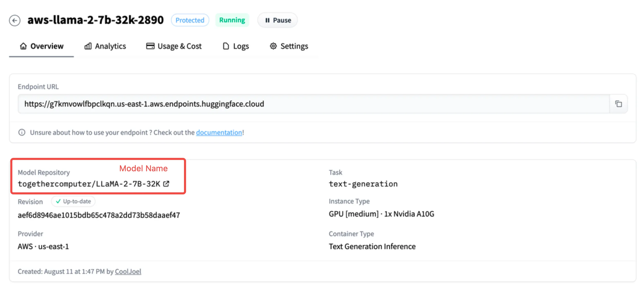Image resolution: width=644 pixels, height=288 pixels.
Task: Click the Protected badge
Action: coord(190,20)
